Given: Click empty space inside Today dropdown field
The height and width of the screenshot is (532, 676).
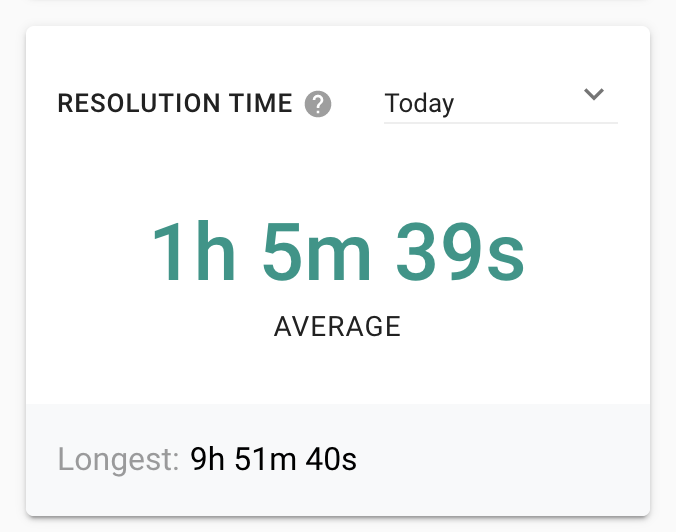Looking at the screenshot, I should click(x=517, y=104).
